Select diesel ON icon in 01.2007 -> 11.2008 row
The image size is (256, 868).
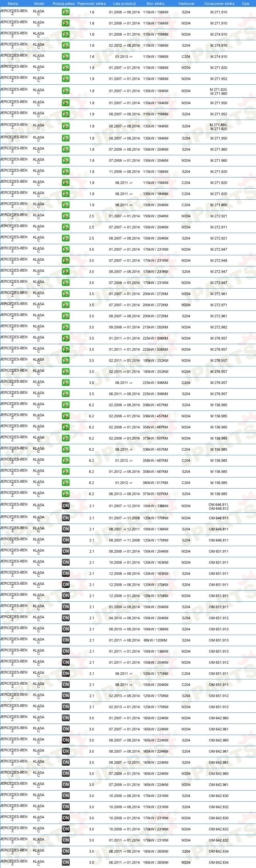click(x=65, y=518)
